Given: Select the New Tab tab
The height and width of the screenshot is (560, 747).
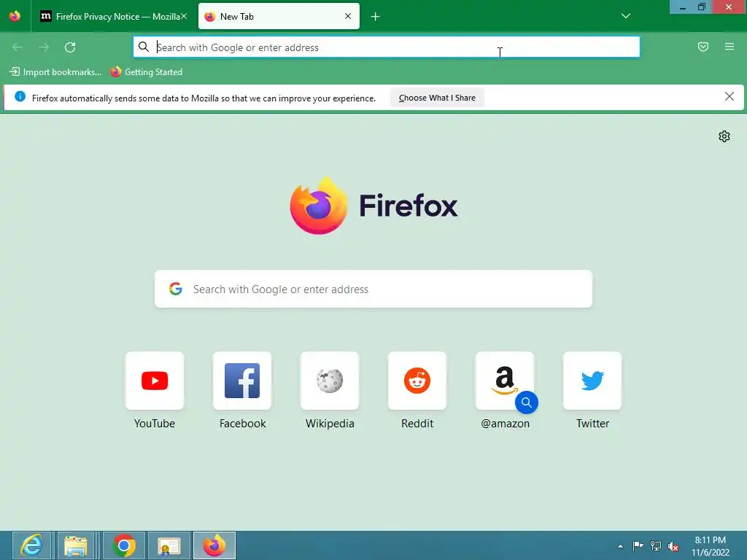Looking at the screenshot, I should [279, 17].
